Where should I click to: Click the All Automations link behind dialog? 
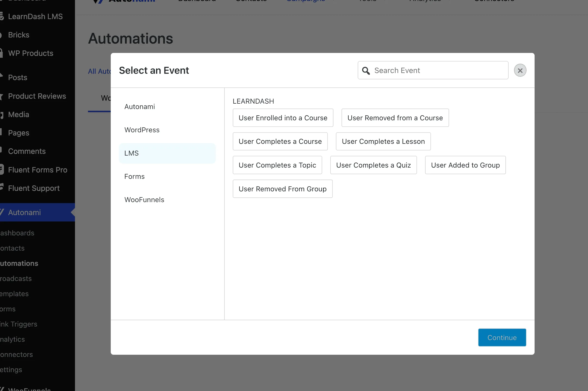[99, 71]
